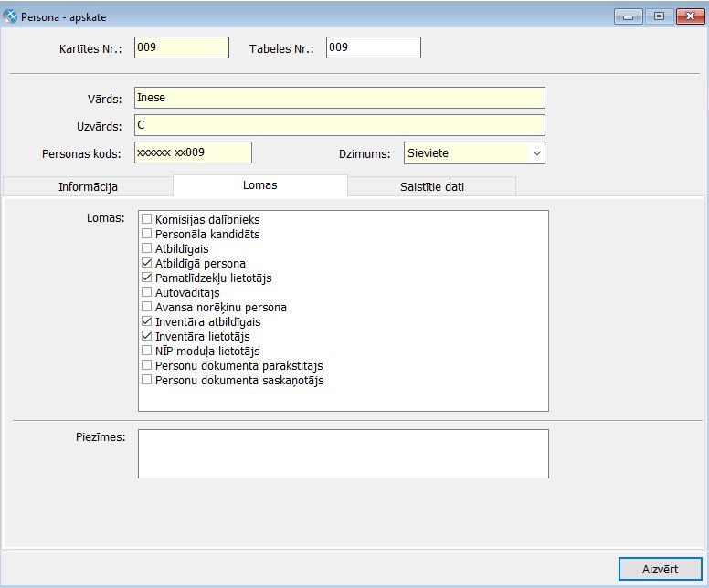Viewport: 709px width, 588px height.
Task: Uncheck Inventāra atbildīgais role
Action: point(147,322)
